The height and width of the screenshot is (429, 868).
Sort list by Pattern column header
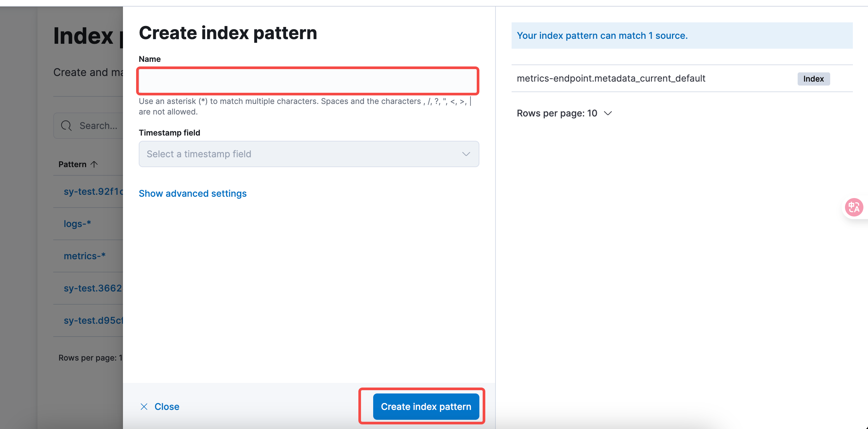(72, 164)
